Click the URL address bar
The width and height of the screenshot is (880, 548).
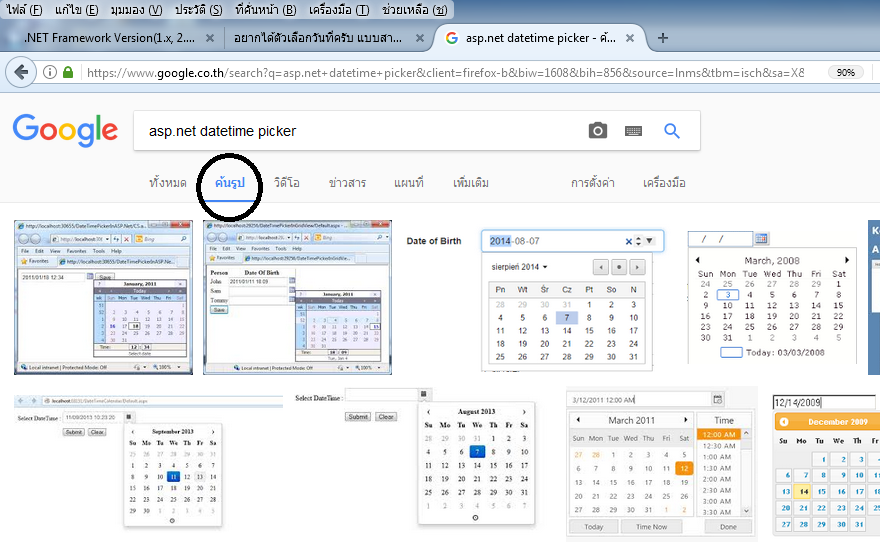(445, 72)
